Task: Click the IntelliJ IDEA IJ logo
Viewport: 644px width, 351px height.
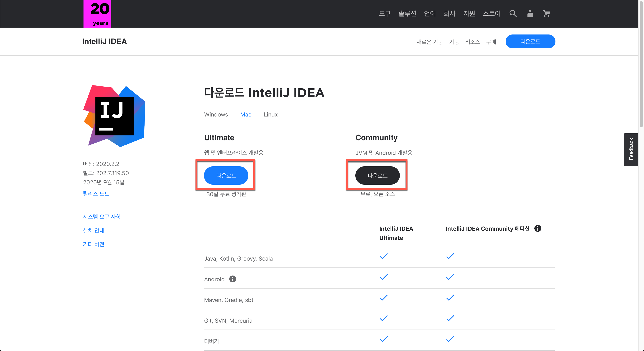Action: (x=114, y=116)
